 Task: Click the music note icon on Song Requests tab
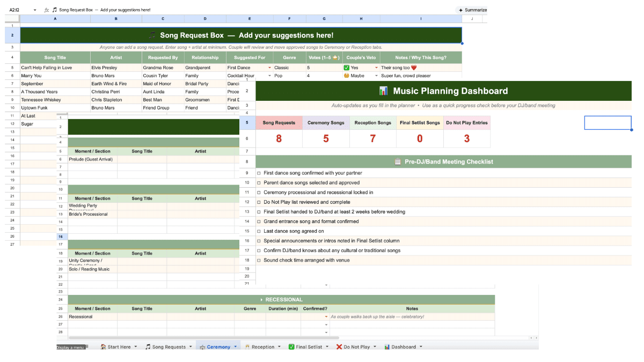[148, 347]
